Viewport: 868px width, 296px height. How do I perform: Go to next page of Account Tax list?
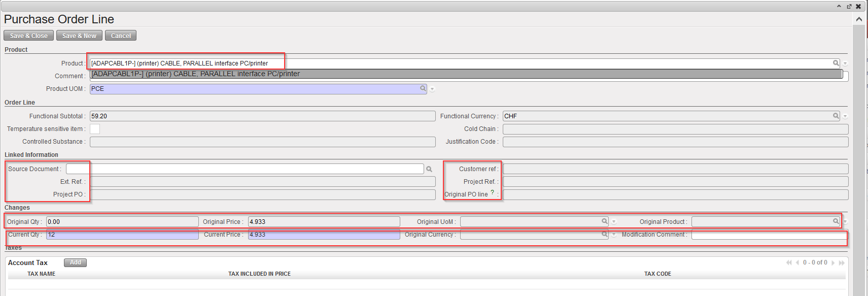point(833,263)
